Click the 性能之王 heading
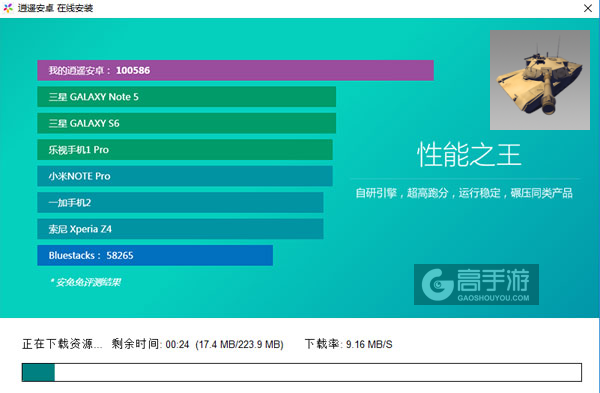 [469, 155]
